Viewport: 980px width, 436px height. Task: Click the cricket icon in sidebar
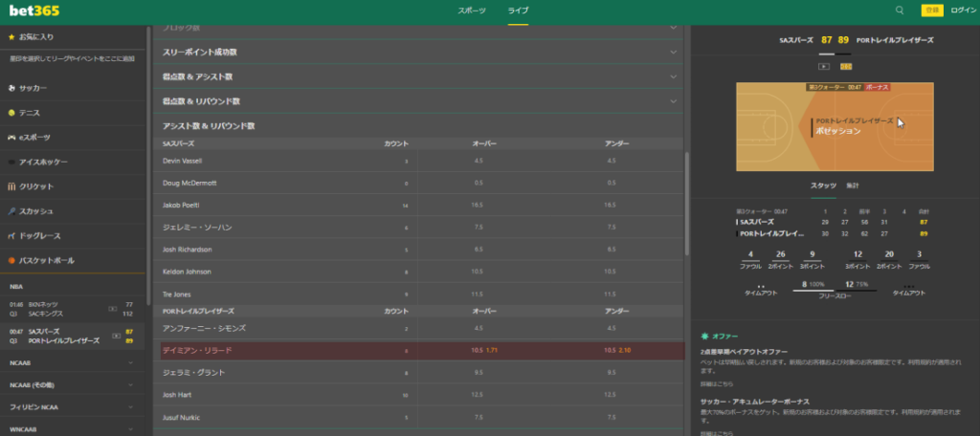[11, 186]
